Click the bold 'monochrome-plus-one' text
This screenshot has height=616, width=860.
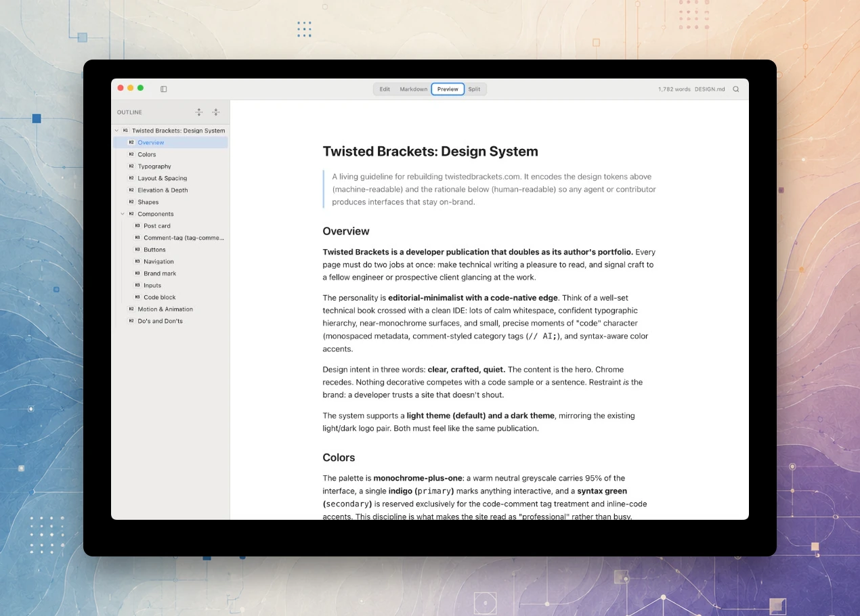coord(418,478)
